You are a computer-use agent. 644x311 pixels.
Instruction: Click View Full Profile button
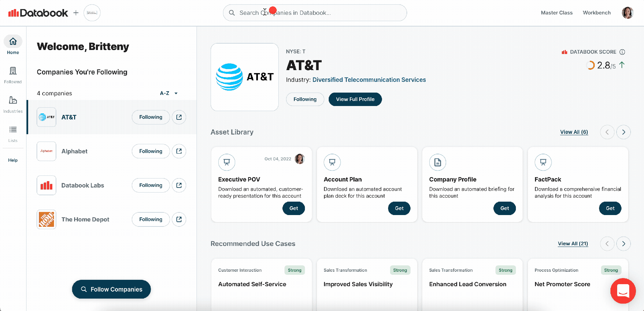pos(355,99)
